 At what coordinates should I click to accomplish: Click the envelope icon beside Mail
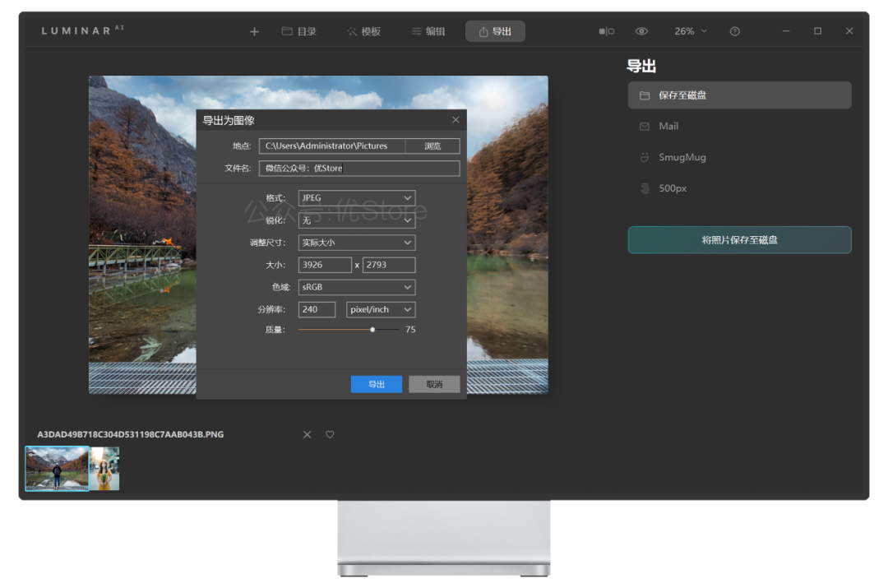click(645, 127)
